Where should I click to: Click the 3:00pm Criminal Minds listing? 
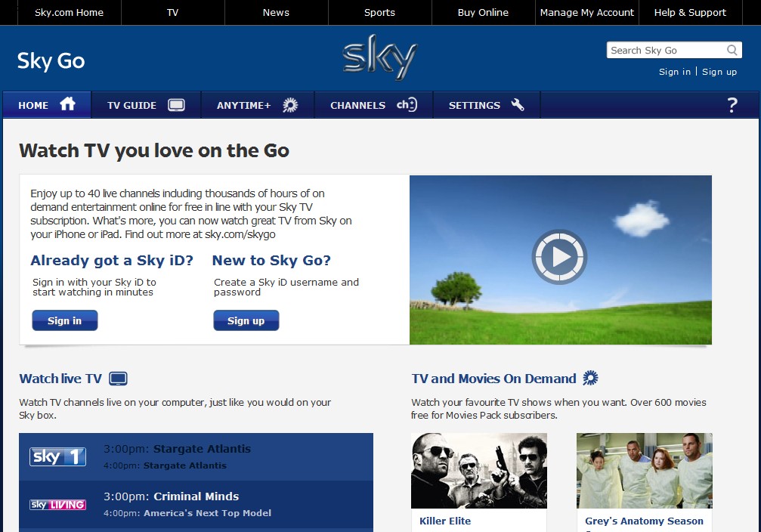coord(172,496)
